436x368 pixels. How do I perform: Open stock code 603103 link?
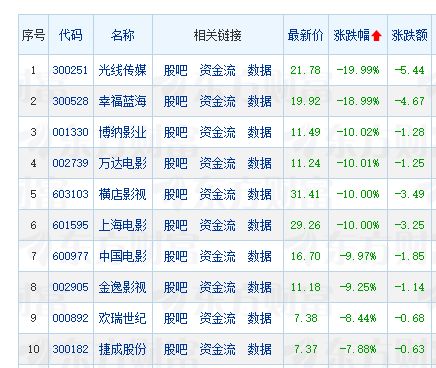tap(70, 194)
